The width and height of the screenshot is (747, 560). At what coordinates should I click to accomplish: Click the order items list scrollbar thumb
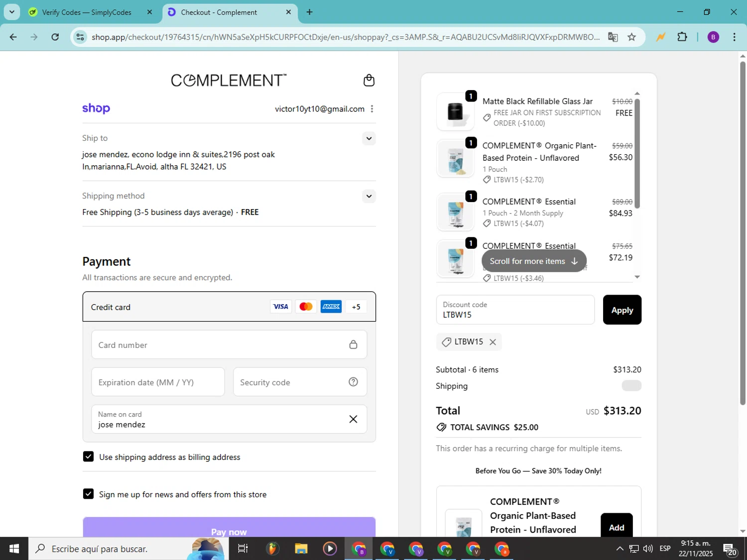[x=637, y=153]
